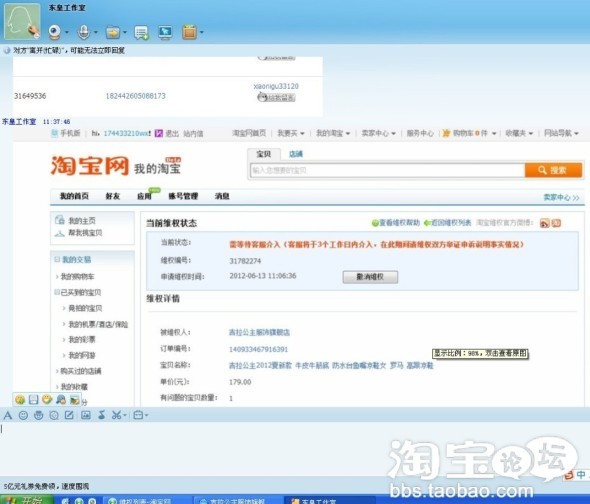Viewport: 590px width, 504px height.
Task: Open the 网站导航 dropdown
Action: click(561, 133)
